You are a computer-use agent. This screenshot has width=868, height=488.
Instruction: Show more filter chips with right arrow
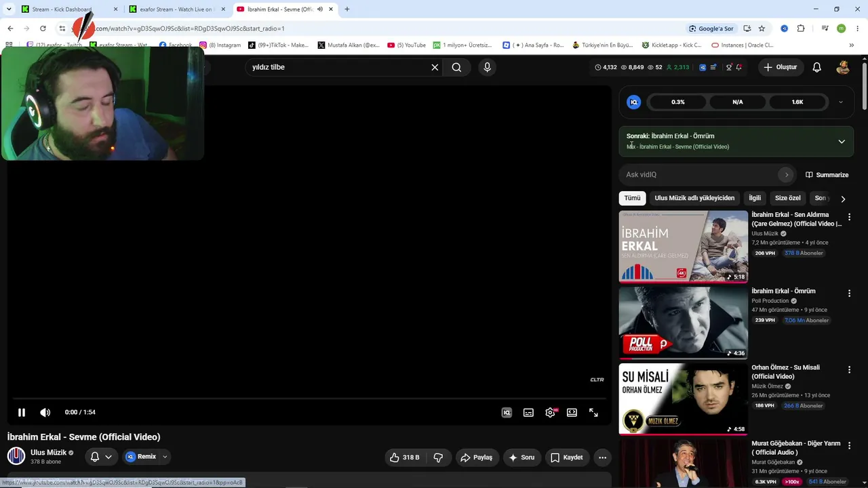pos(843,199)
